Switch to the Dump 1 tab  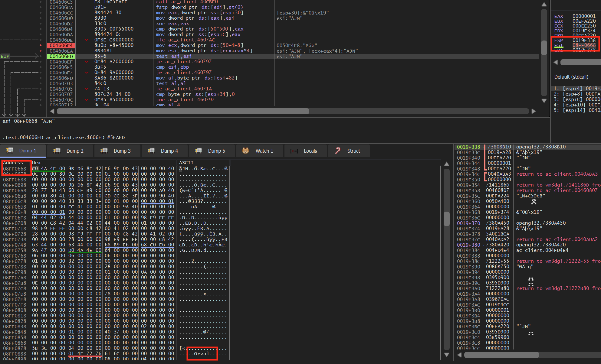point(23,151)
